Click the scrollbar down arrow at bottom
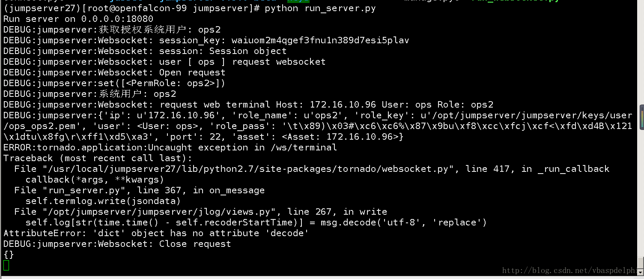This screenshot has height=279, width=644. tap(641, 272)
